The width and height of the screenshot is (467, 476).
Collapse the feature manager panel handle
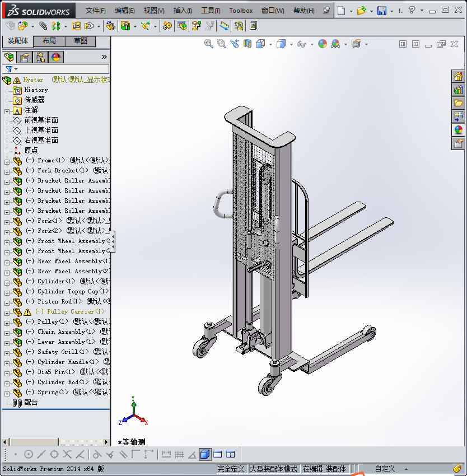(113, 241)
